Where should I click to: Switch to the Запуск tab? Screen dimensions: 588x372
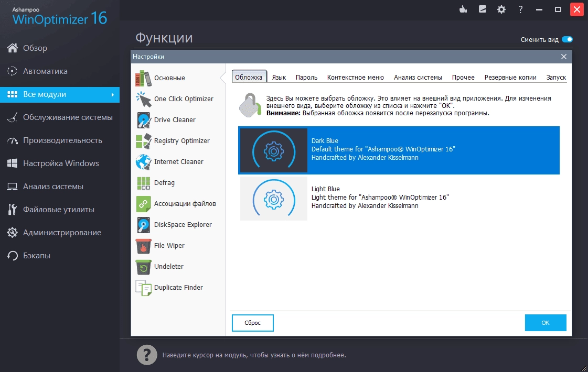click(556, 77)
